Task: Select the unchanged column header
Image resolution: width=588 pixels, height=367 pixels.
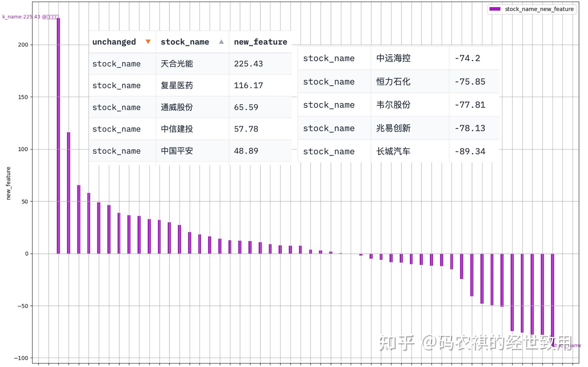Action: pos(114,42)
